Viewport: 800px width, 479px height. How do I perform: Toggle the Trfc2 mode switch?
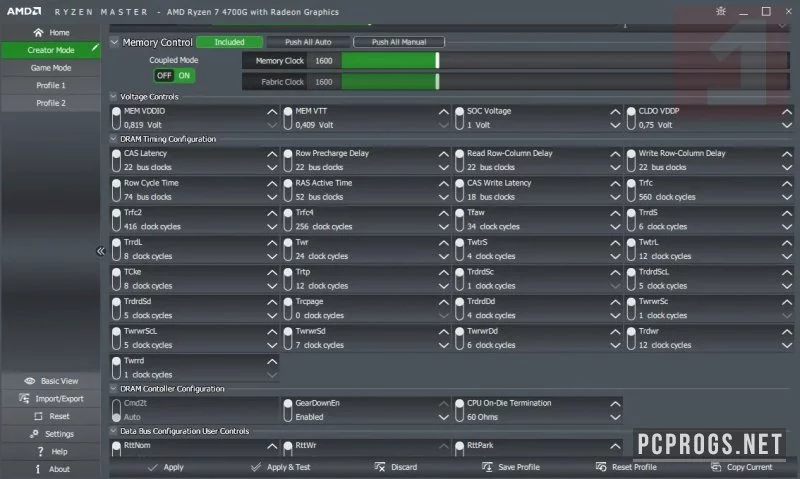(116, 219)
